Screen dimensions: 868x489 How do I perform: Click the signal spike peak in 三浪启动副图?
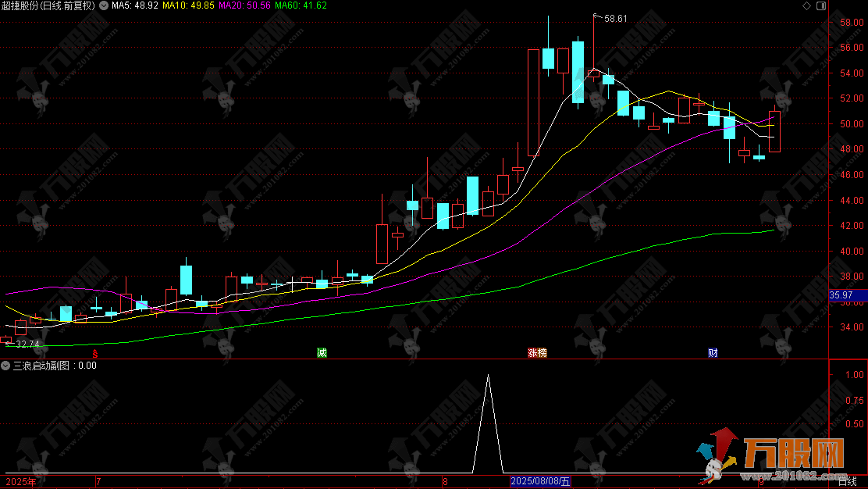tap(489, 377)
